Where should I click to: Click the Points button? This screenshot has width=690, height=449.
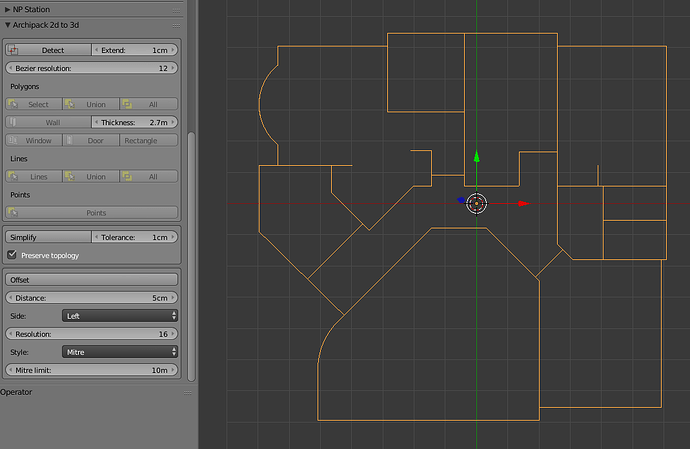pyautogui.click(x=92, y=213)
